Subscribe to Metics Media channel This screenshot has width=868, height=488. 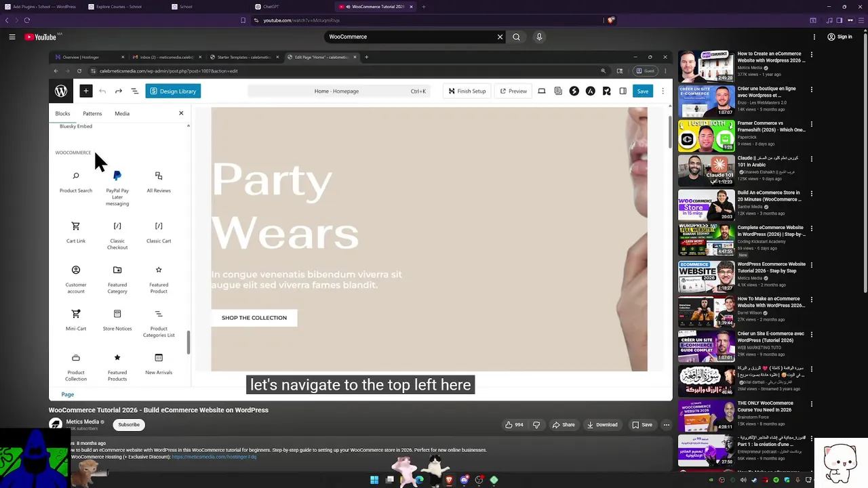(129, 425)
